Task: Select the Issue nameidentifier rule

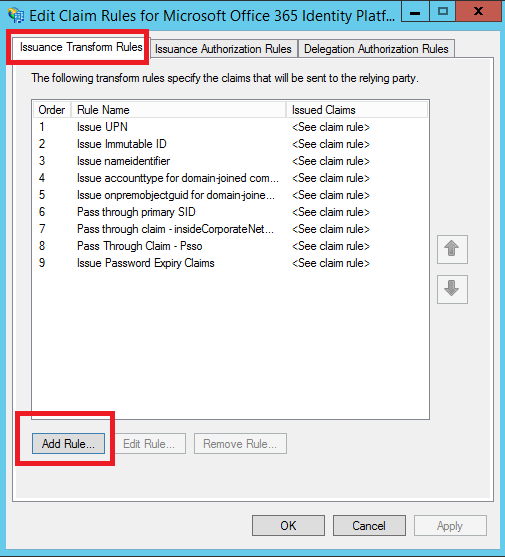Action: pos(230,161)
